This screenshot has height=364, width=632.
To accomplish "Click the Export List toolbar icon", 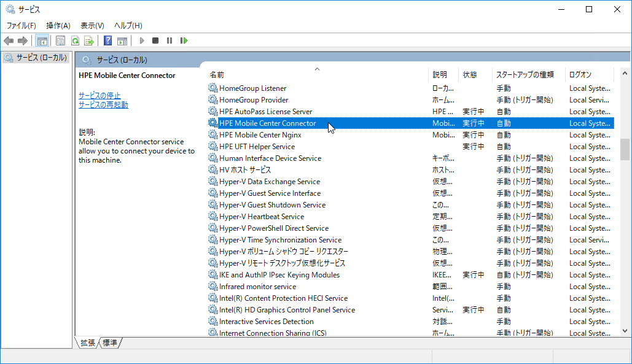I will coord(89,41).
